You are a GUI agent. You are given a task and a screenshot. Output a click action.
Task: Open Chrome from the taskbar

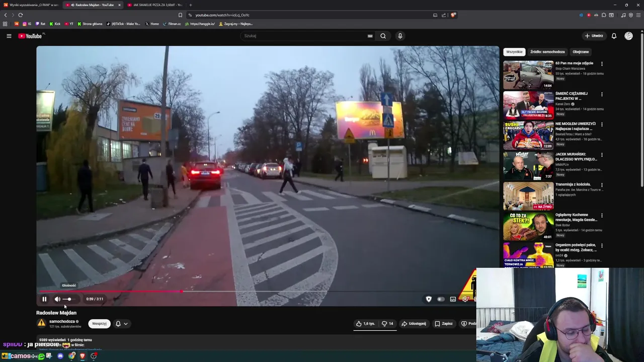tap(72, 356)
